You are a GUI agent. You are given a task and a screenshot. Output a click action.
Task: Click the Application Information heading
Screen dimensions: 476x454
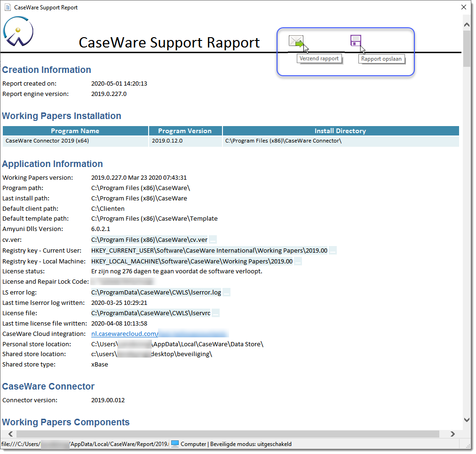[53, 164]
